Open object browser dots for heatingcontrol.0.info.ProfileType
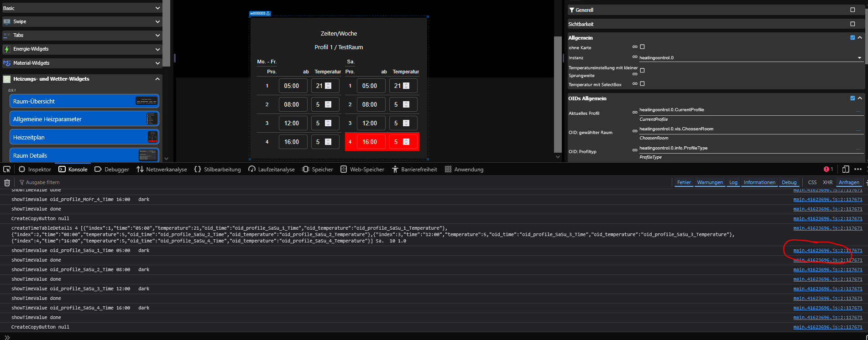This screenshot has width=868, height=340. coord(858,149)
